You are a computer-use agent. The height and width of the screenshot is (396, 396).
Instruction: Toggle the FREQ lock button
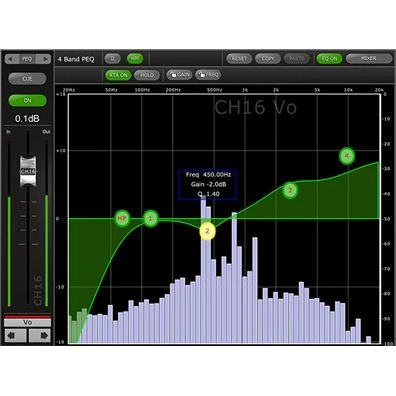208,75
